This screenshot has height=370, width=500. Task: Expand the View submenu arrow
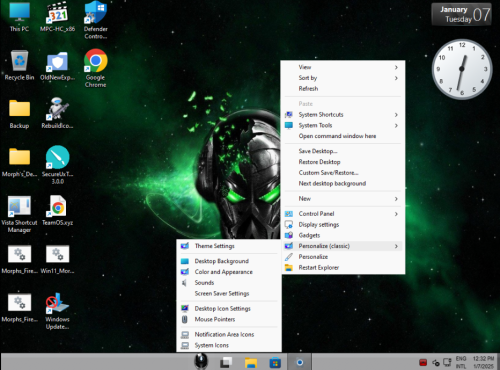(x=396, y=67)
